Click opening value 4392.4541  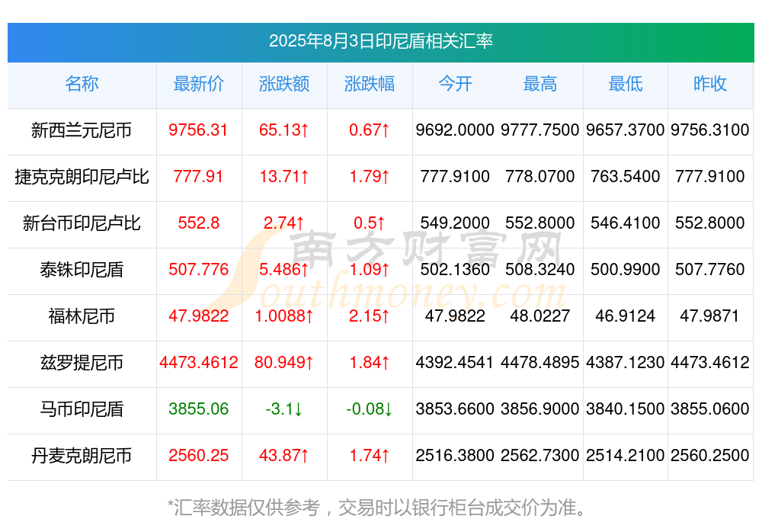(x=455, y=362)
